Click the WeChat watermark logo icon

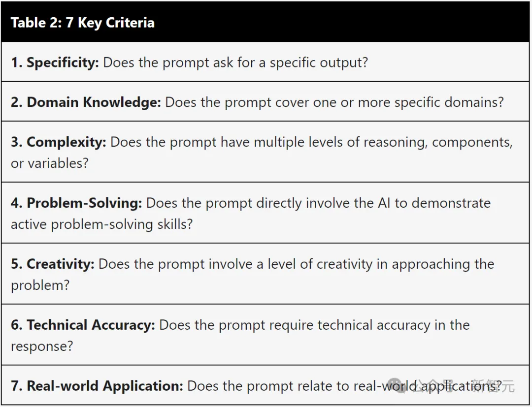(398, 386)
